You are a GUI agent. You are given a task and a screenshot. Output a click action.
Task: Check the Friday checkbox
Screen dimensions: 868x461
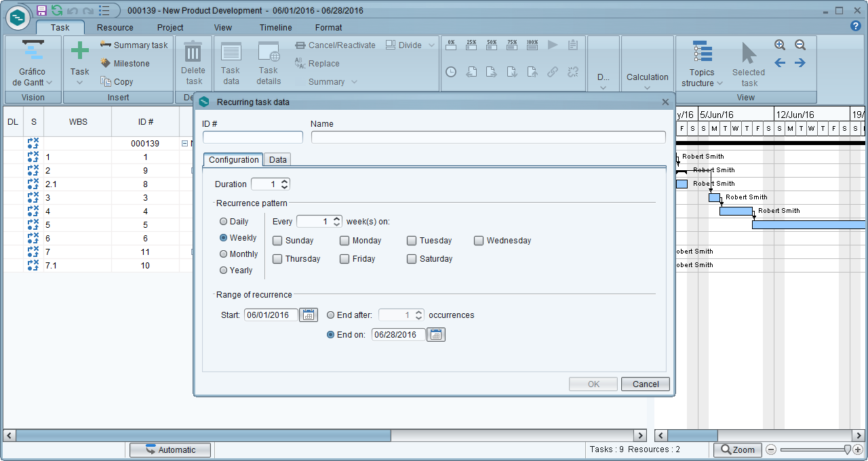click(344, 259)
